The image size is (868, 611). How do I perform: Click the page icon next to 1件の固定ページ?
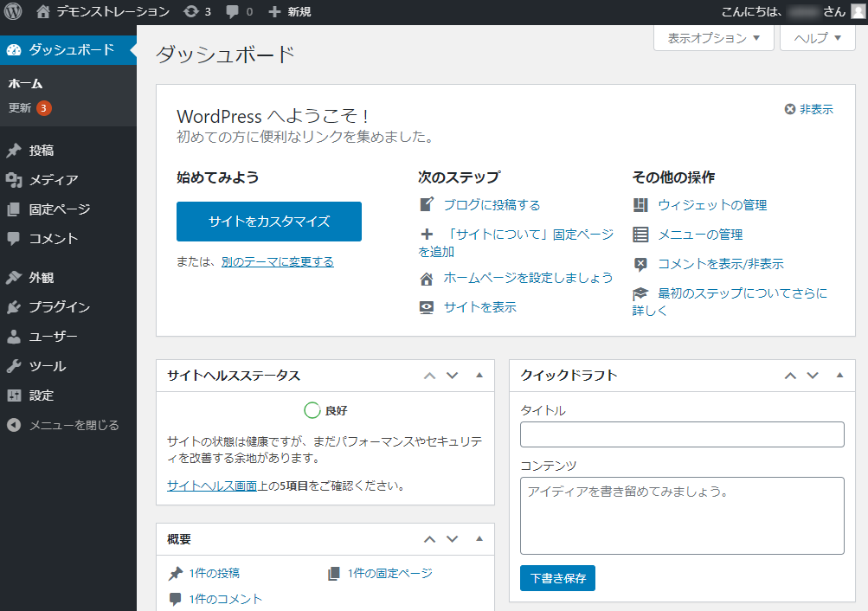point(334,574)
